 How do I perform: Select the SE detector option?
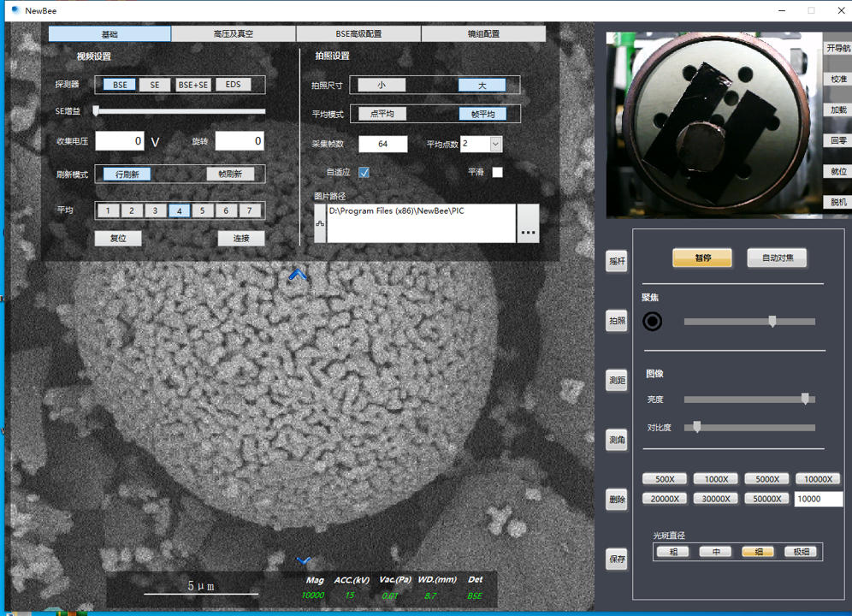pos(155,85)
